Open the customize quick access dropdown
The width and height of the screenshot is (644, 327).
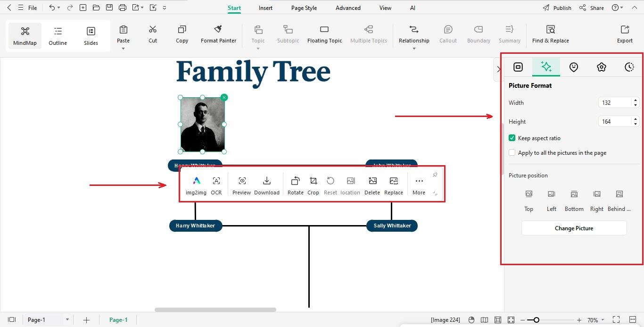point(164,8)
